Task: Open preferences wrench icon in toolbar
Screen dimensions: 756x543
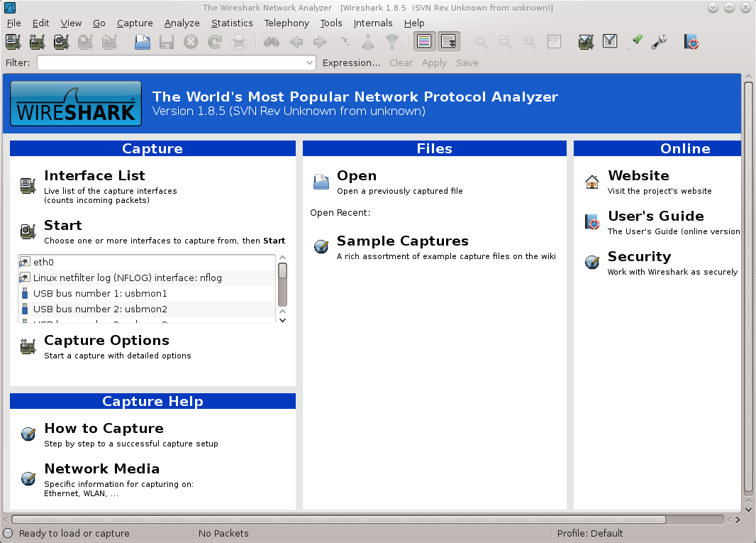Action: click(x=659, y=42)
